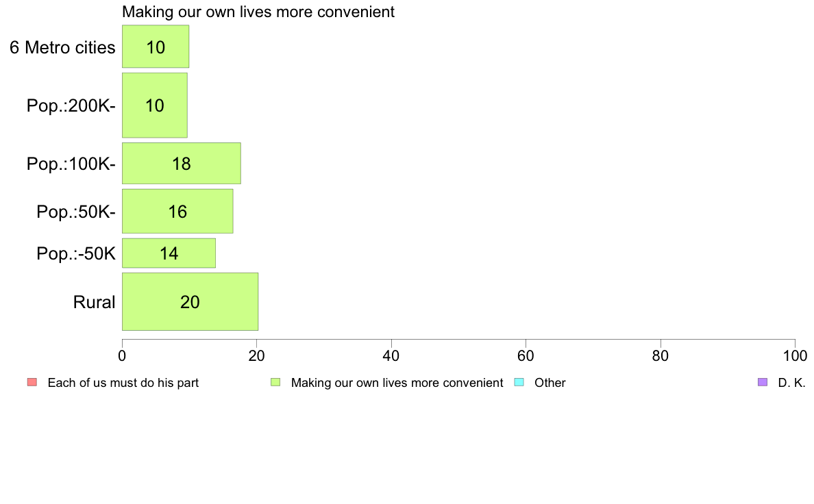814x504 pixels.
Task: Click the cyan Other legend swatch
Action: pos(519,383)
